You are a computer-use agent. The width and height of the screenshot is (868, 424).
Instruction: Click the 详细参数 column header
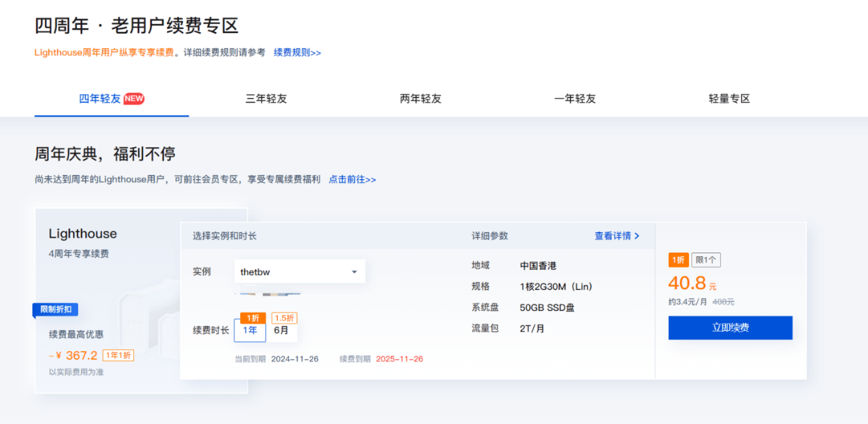coord(489,236)
